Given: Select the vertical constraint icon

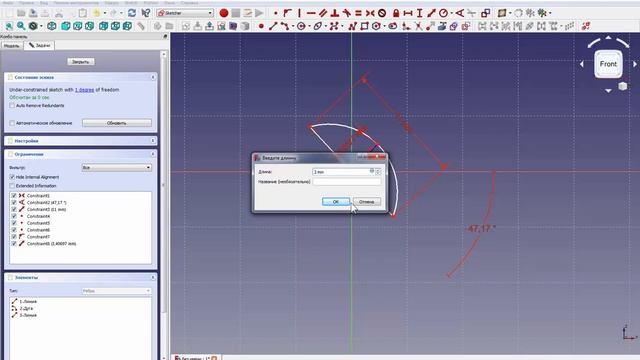Looking at the screenshot, I should click(299, 13).
